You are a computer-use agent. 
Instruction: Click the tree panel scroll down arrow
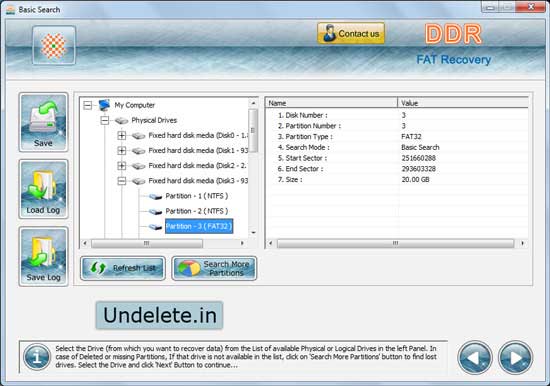click(x=253, y=233)
